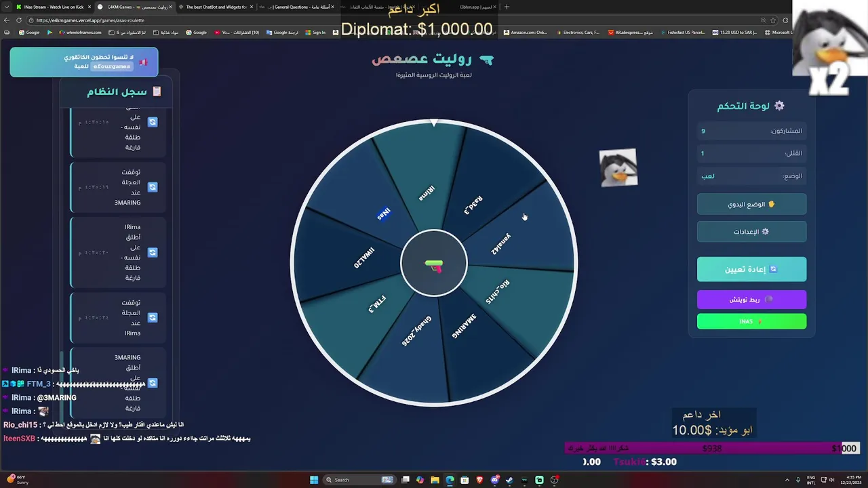The width and height of the screenshot is (868, 488).
Task: Select the FTM_3 wheel segment
Action: point(359,315)
